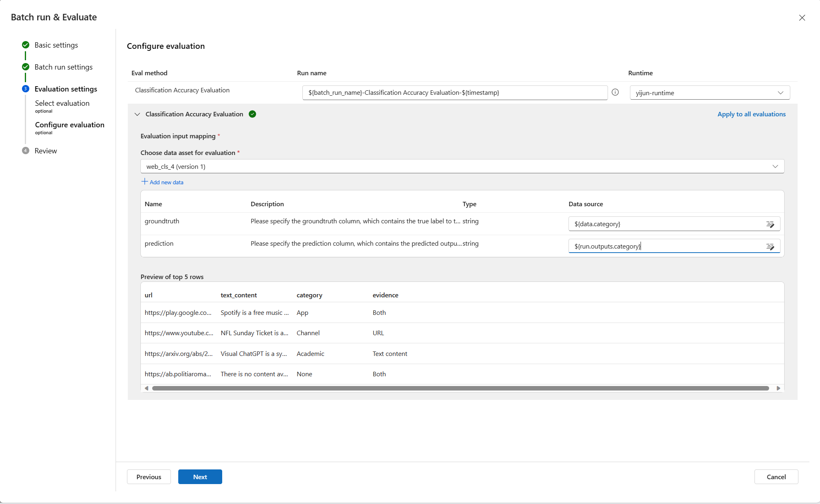
Task: Collapse the Classification Accuracy Evaluation section
Action: (x=137, y=114)
